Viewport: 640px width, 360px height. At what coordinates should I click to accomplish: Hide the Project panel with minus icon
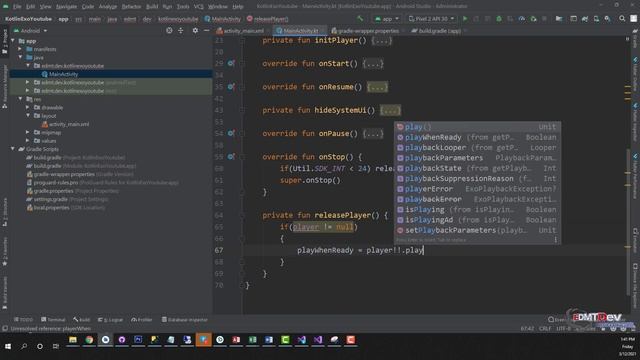206,31
